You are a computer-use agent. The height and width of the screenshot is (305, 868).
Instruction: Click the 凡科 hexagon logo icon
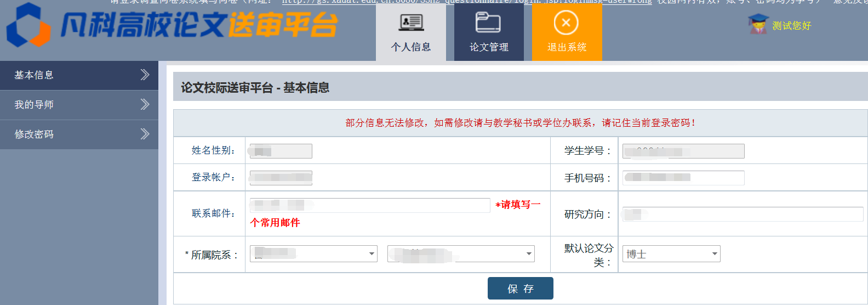(28, 26)
